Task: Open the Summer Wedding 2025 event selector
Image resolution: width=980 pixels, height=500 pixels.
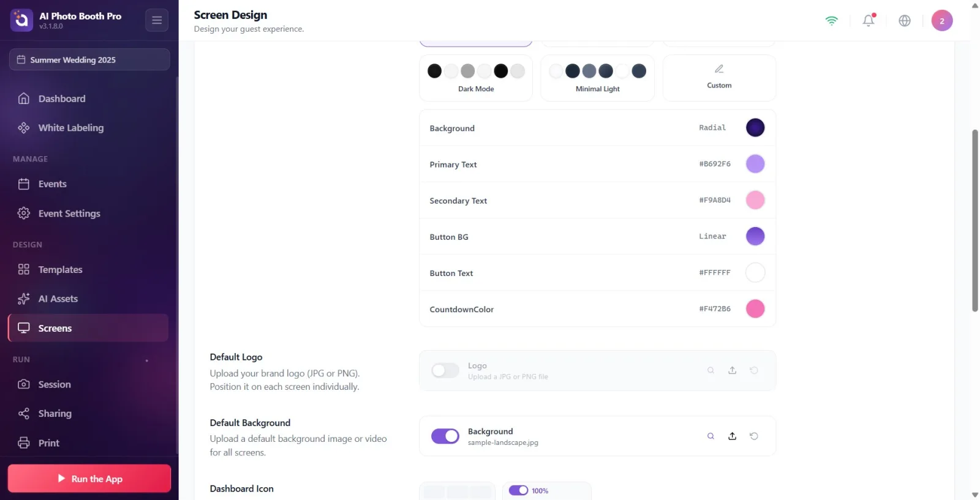Action: click(89, 60)
